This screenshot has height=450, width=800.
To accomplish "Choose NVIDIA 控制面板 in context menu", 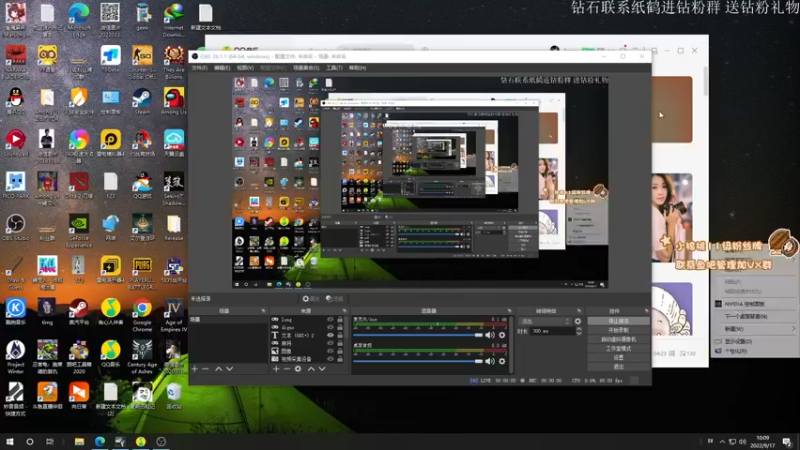I will coord(756,304).
